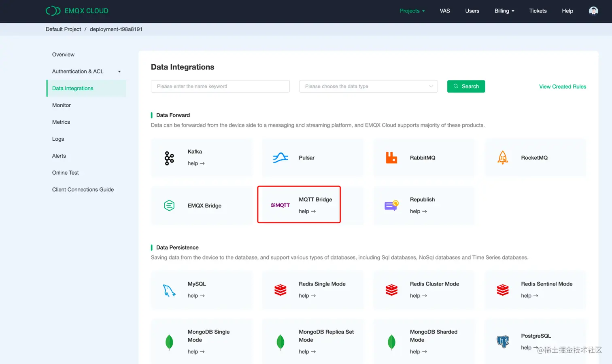Open the Redis Sentinel Mode help link

[x=529, y=296]
